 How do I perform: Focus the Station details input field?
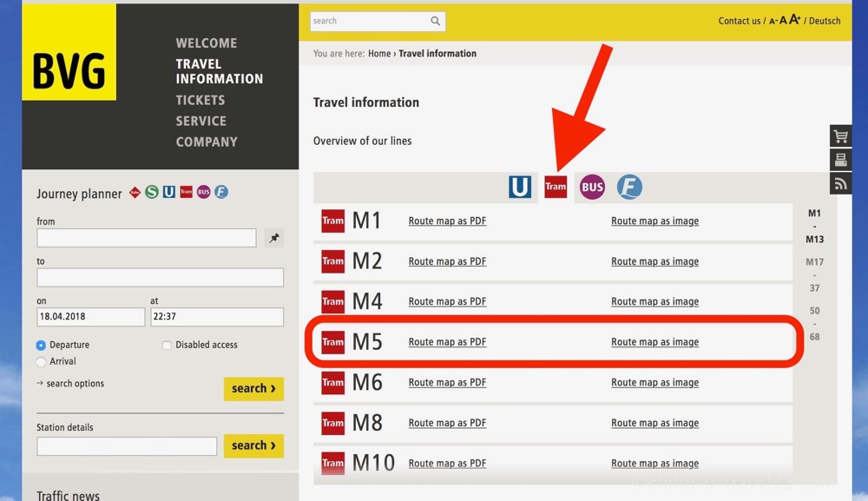(127, 446)
